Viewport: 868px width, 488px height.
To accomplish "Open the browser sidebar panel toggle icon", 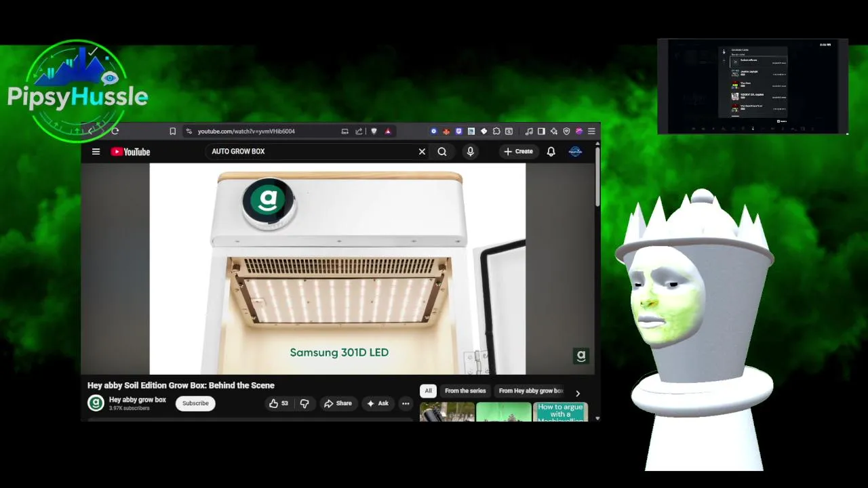I will pos(541,131).
